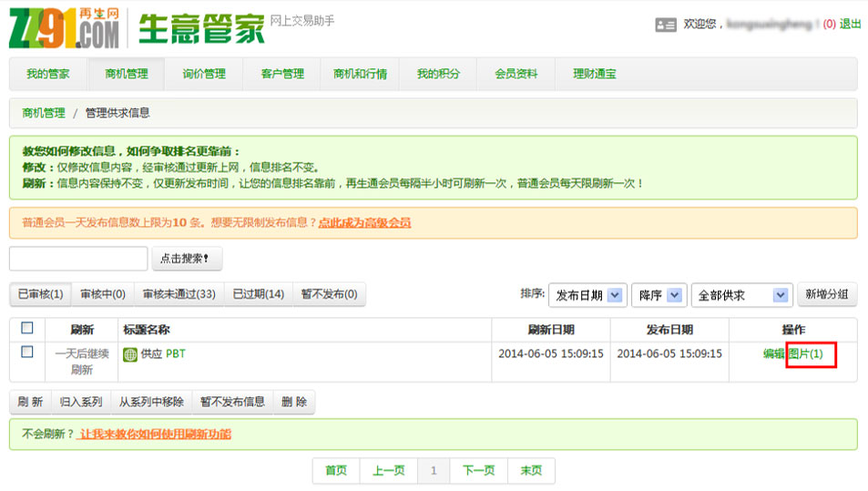Check the box for the PBT row
The image size is (868, 491).
(x=27, y=353)
